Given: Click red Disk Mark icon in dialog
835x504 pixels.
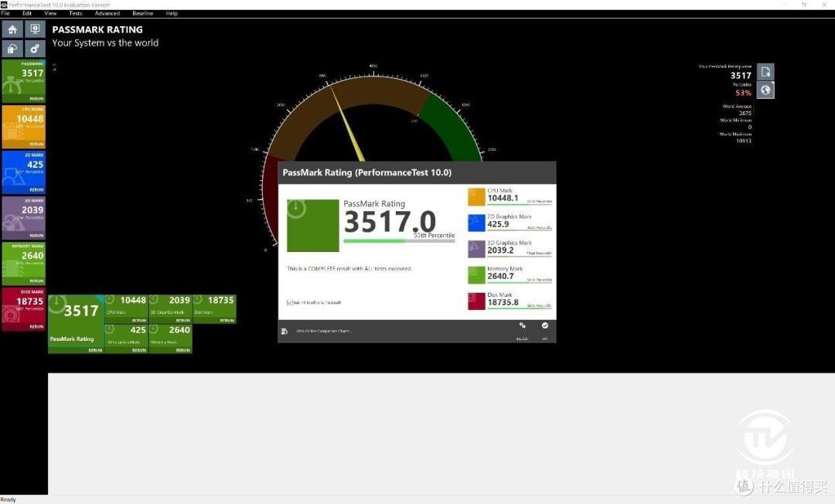Looking at the screenshot, I should click(476, 301).
